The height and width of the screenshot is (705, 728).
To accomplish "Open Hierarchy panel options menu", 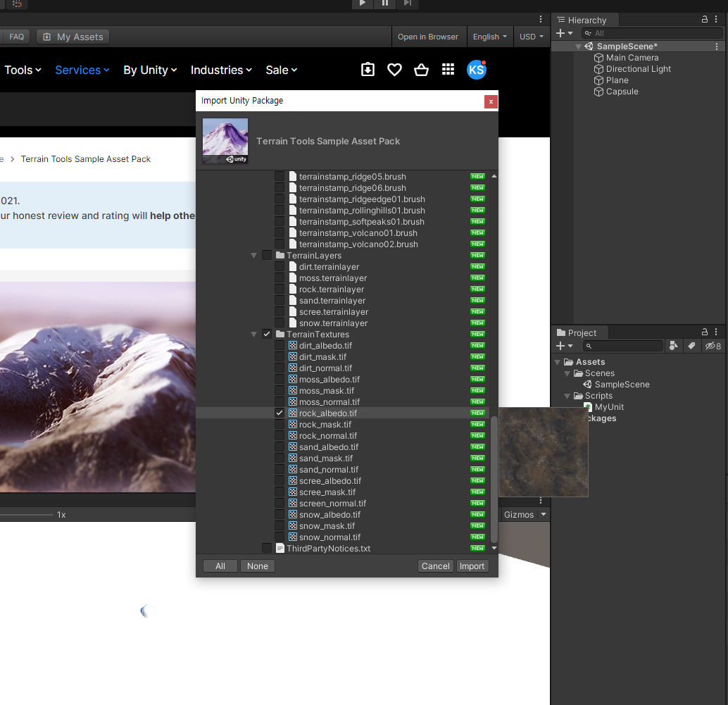I will 717,19.
